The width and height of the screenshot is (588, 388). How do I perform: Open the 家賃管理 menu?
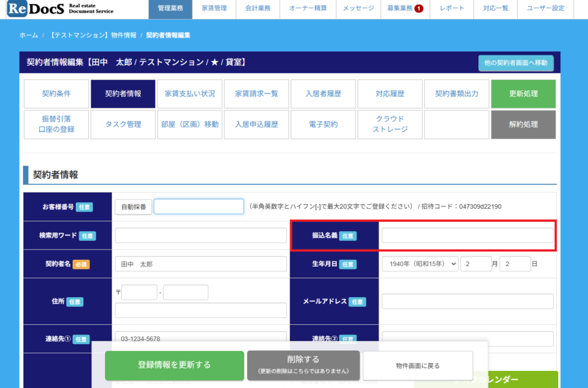pyautogui.click(x=214, y=9)
